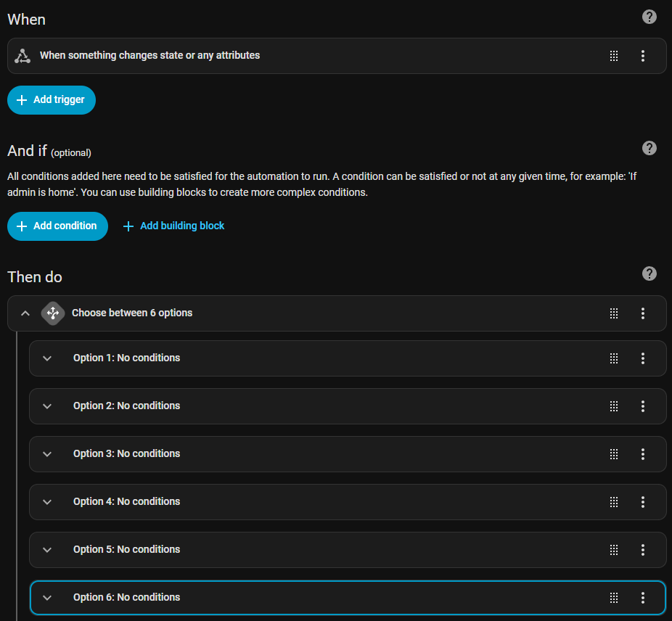672x621 pixels.
Task: Click the Add trigger button
Action: tap(52, 100)
